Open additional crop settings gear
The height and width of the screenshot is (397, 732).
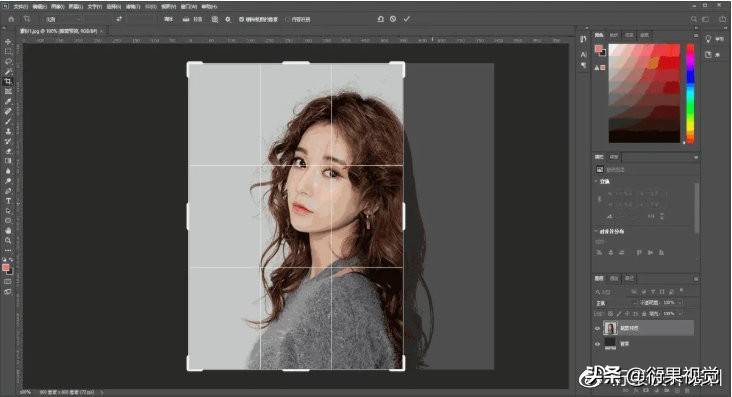tap(228, 19)
